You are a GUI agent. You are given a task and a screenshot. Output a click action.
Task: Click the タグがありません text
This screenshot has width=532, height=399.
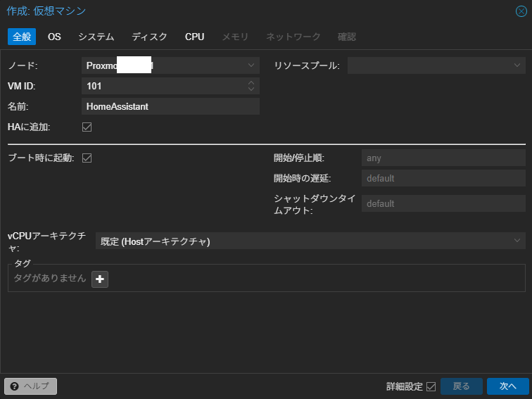click(50, 278)
